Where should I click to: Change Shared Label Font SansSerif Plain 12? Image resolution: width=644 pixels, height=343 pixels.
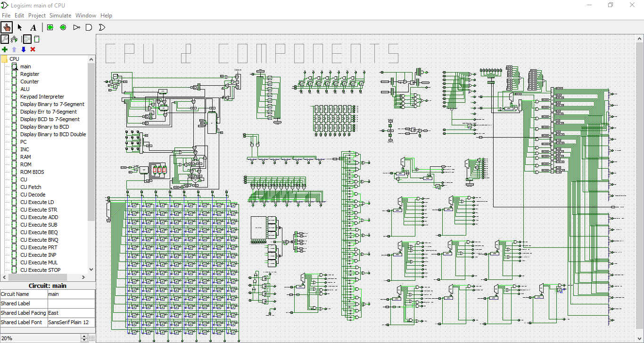[x=71, y=322]
